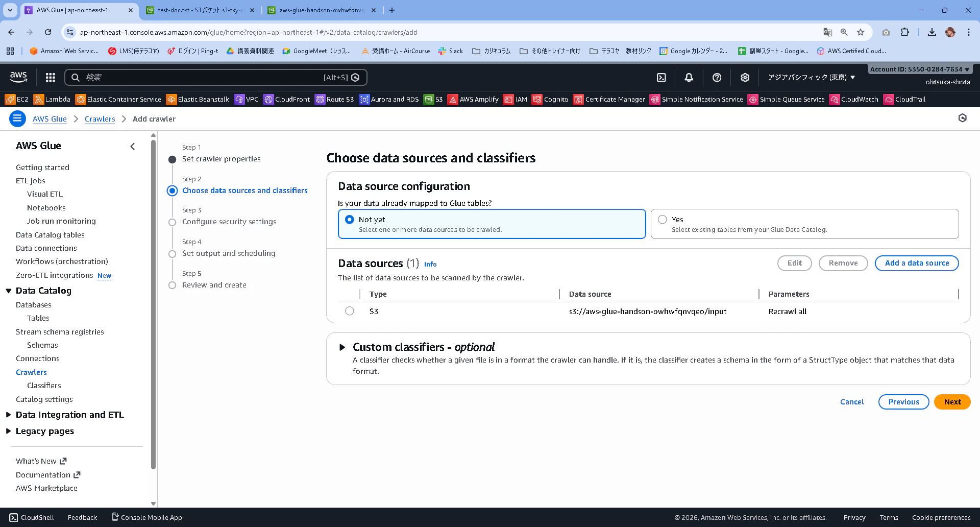Click the Next button
This screenshot has width=980, height=527.
[x=952, y=402]
